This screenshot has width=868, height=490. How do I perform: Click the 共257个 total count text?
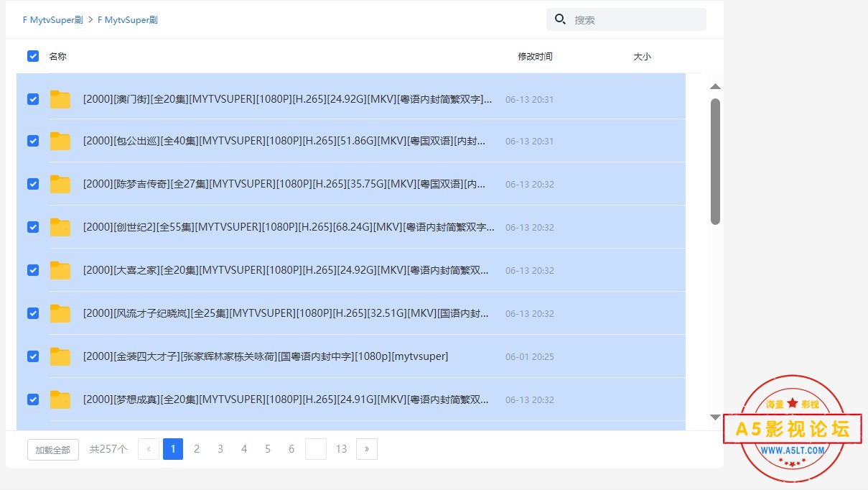click(108, 449)
